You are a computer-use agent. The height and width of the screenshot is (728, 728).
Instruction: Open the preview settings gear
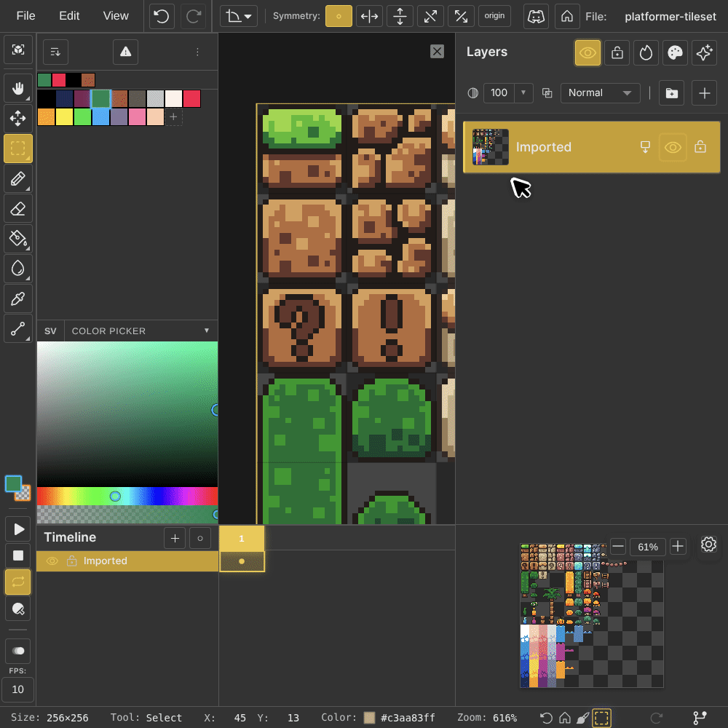tap(709, 544)
